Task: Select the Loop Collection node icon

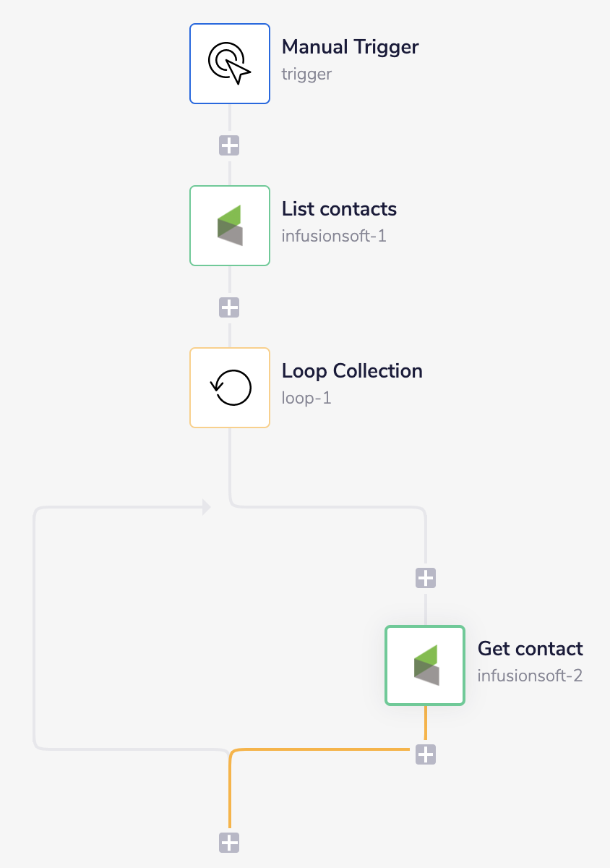Action: coord(229,387)
